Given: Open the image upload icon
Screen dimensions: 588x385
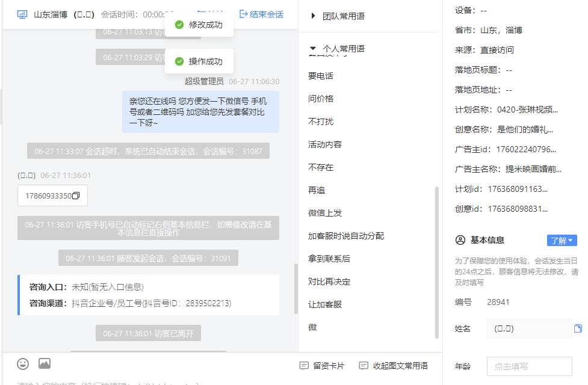Looking at the screenshot, I should tap(45, 363).
